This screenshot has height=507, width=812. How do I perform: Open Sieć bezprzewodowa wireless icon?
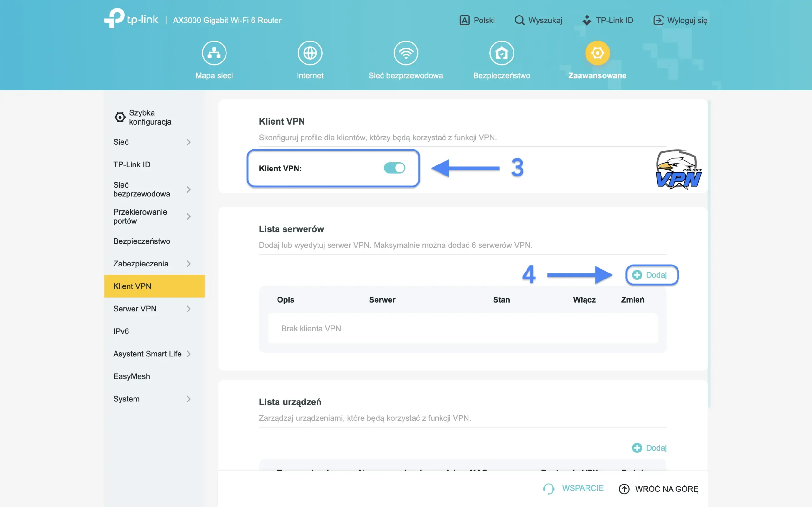[x=406, y=53]
